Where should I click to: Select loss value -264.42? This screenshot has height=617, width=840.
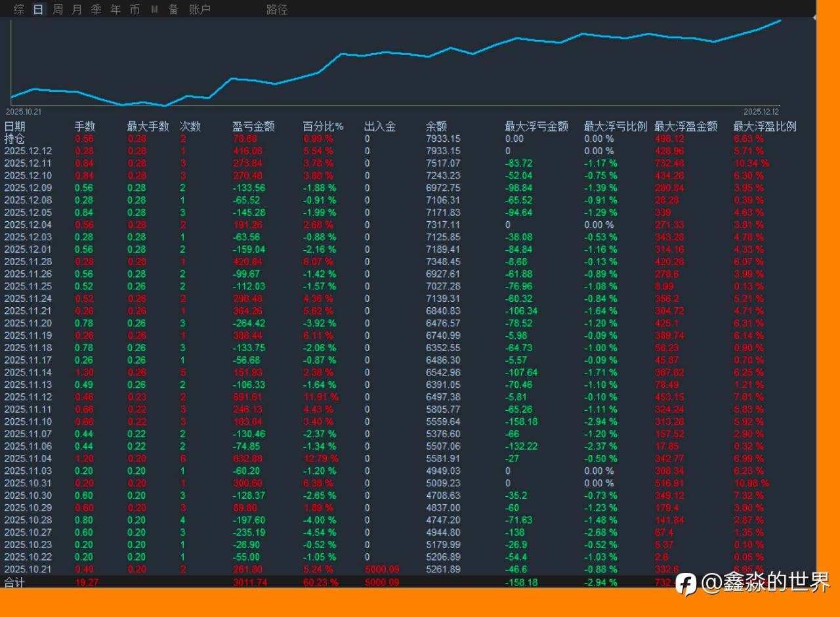point(249,323)
